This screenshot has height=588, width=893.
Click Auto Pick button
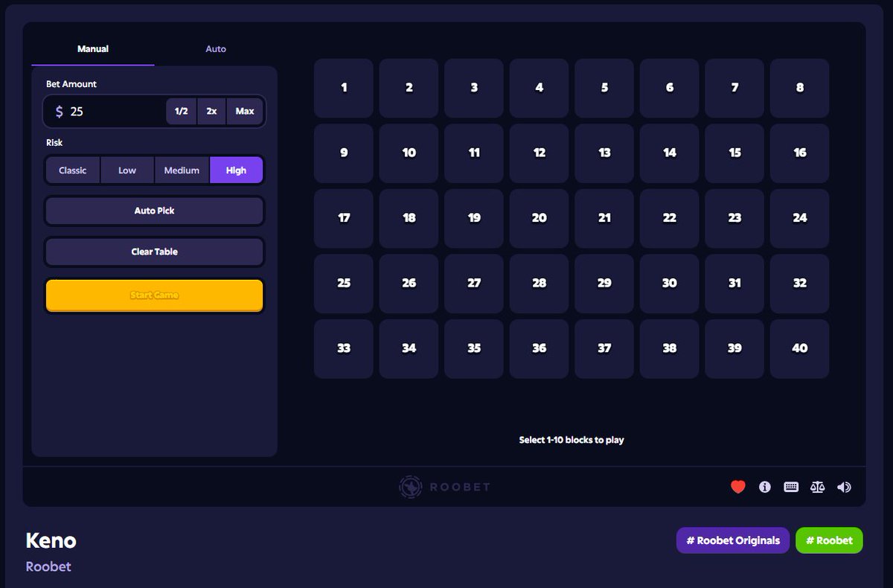pos(155,211)
